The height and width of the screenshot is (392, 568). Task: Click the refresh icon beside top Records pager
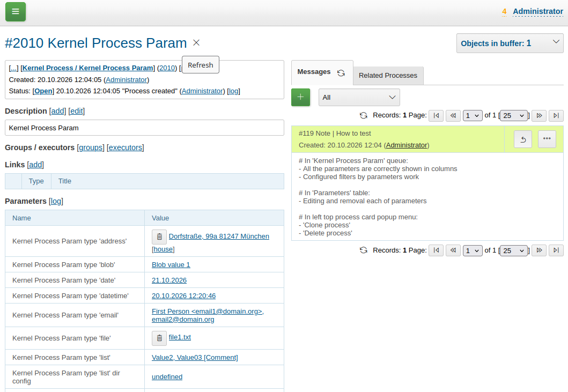click(363, 115)
